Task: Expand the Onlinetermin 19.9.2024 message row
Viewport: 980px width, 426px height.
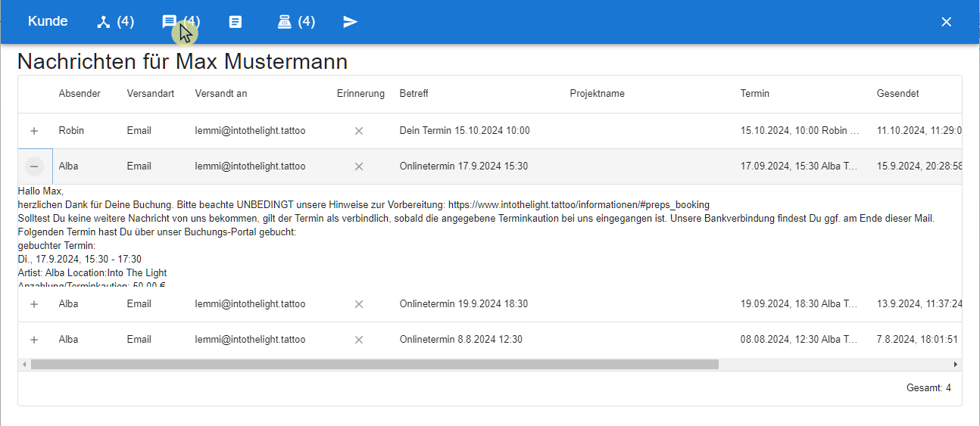Action: [34, 304]
